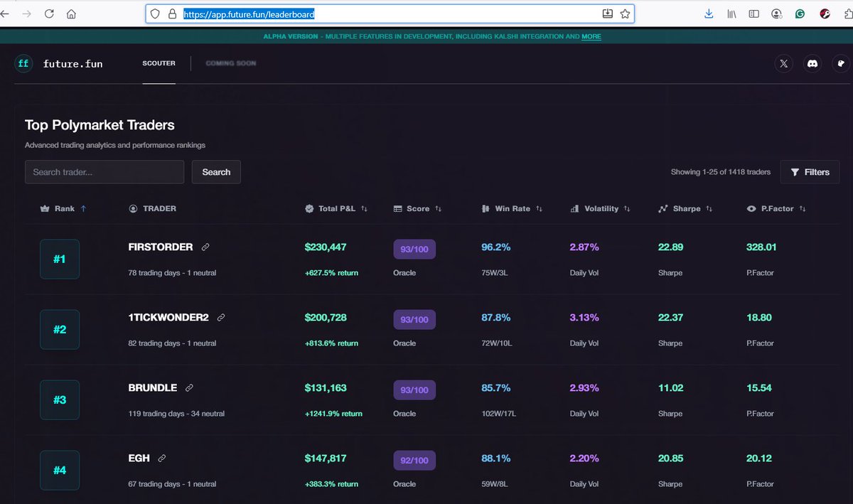Open the browser library icon
The height and width of the screenshot is (504, 853).
coord(731,14)
